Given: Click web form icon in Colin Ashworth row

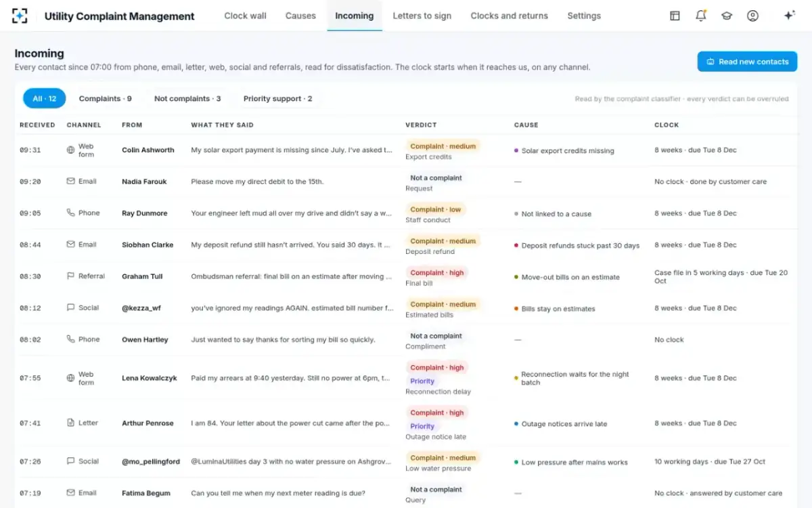Looking at the screenshot, I should (70, 150).
